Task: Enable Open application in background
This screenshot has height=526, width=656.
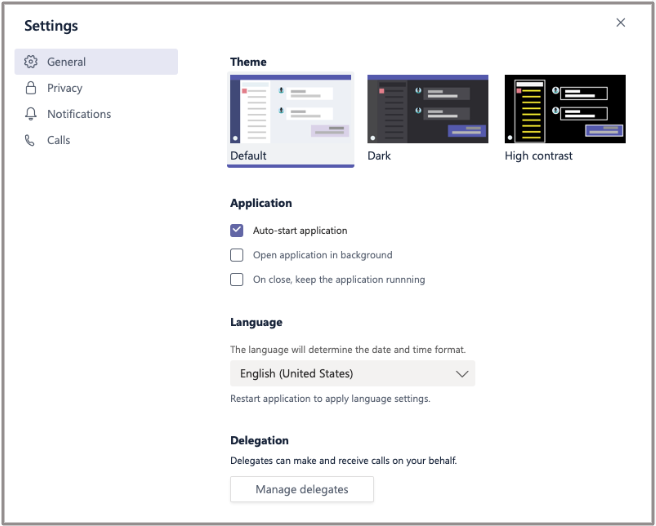Action: point(237,255)
